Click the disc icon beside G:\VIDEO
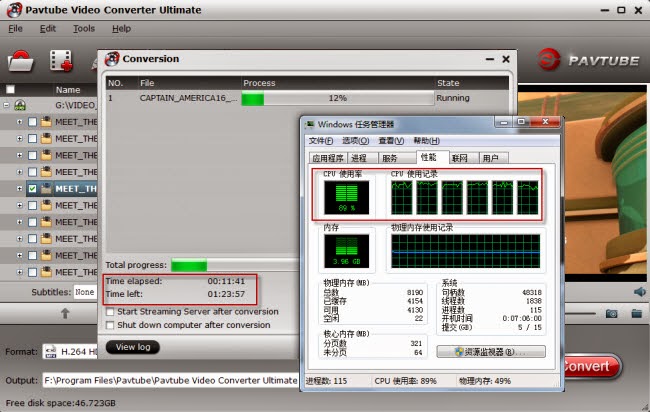Screen dimensions: 650x412 [20, 105]
